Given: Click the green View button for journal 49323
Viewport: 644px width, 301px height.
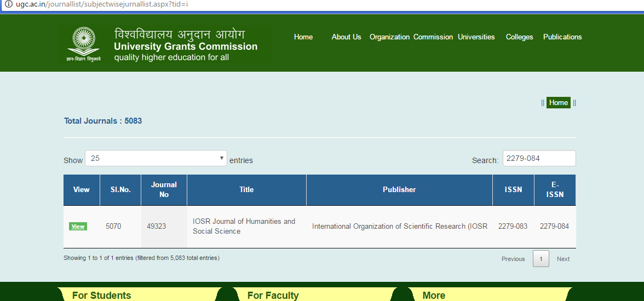Looking at the screenshot, I should pos(78,226).
